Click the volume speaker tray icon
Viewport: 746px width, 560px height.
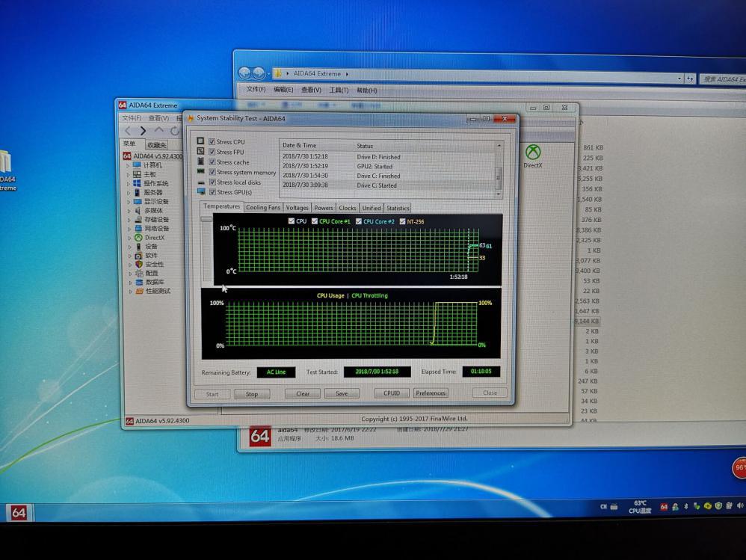point(740,505)
